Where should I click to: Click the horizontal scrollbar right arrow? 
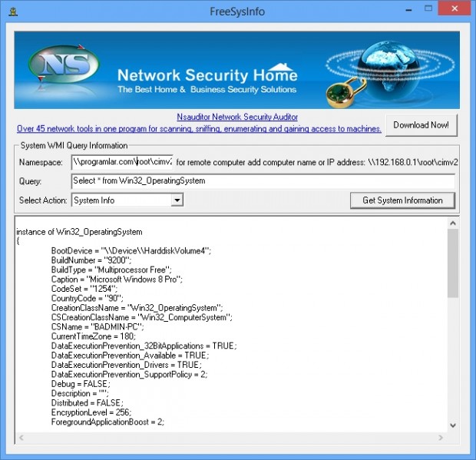[x=441, y=438]
